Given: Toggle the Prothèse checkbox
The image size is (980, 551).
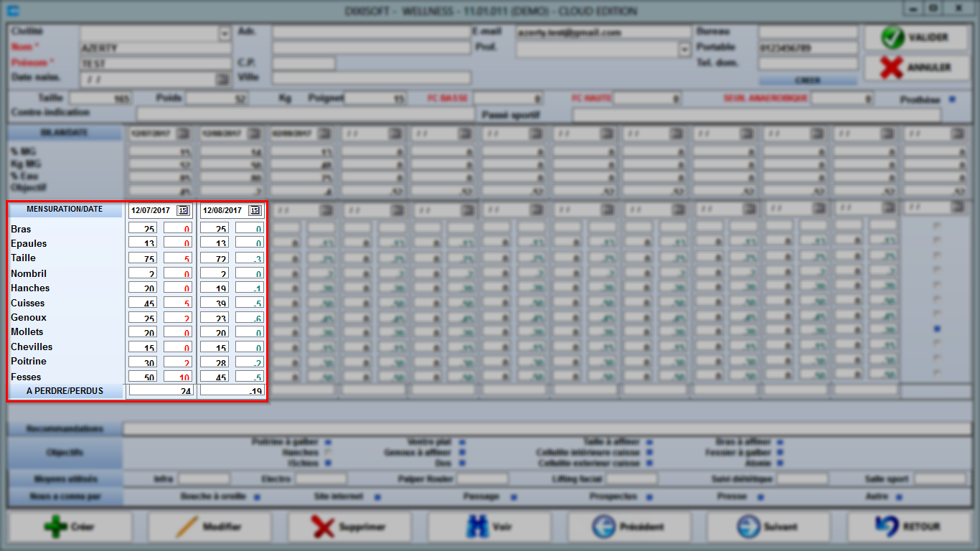Looking at the screenshot, I should click(x=952, y=99).
